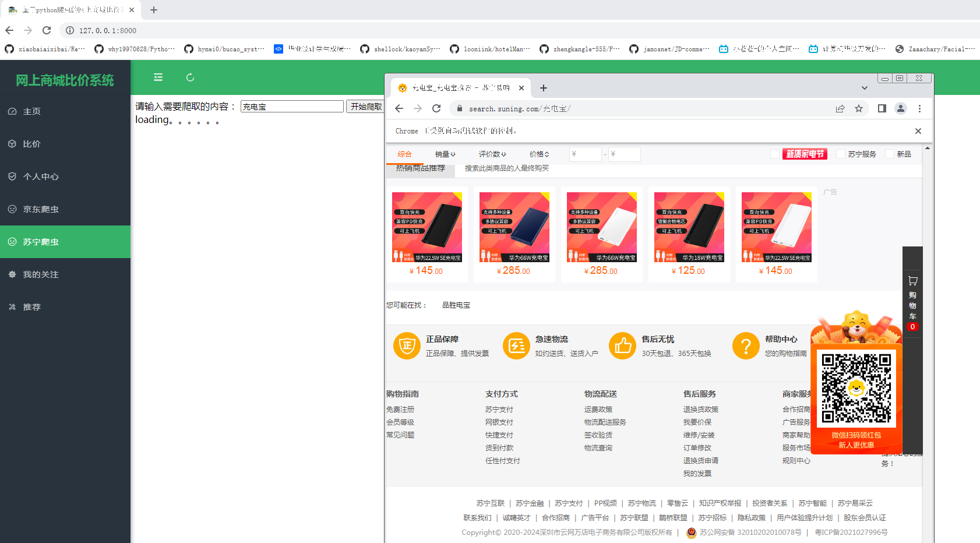Click the 隐私政策 footer link
Viewport: 980px width, 543px height.
click(x=752, y=518)
